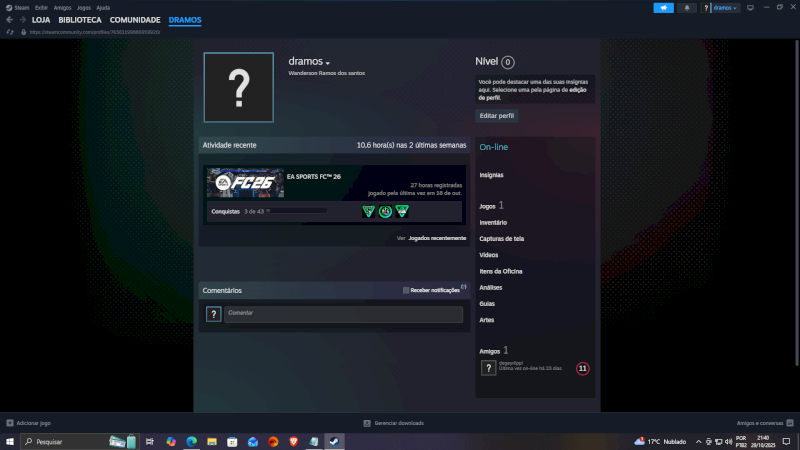The image size is (800, 450).
Task: Click the Comentar input field
Action: (x=343, y=314)
